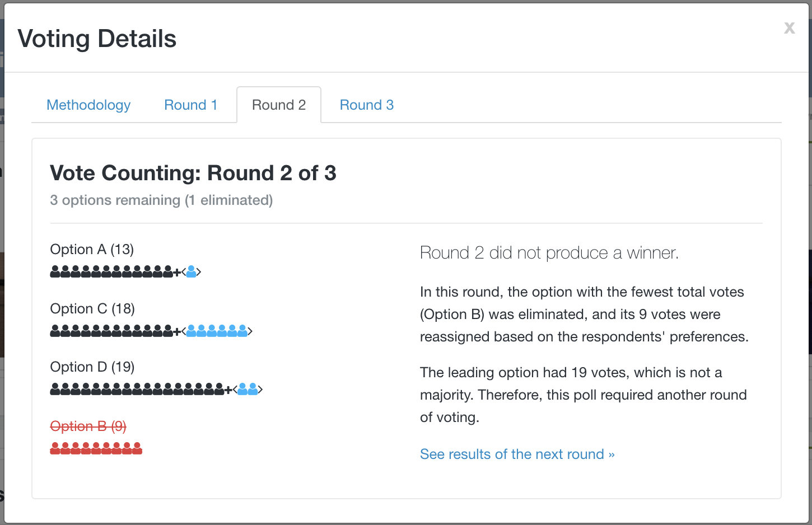
Task: Click the Vote Counting: Round 2 of 3 heading
Action: pos(193,174)
